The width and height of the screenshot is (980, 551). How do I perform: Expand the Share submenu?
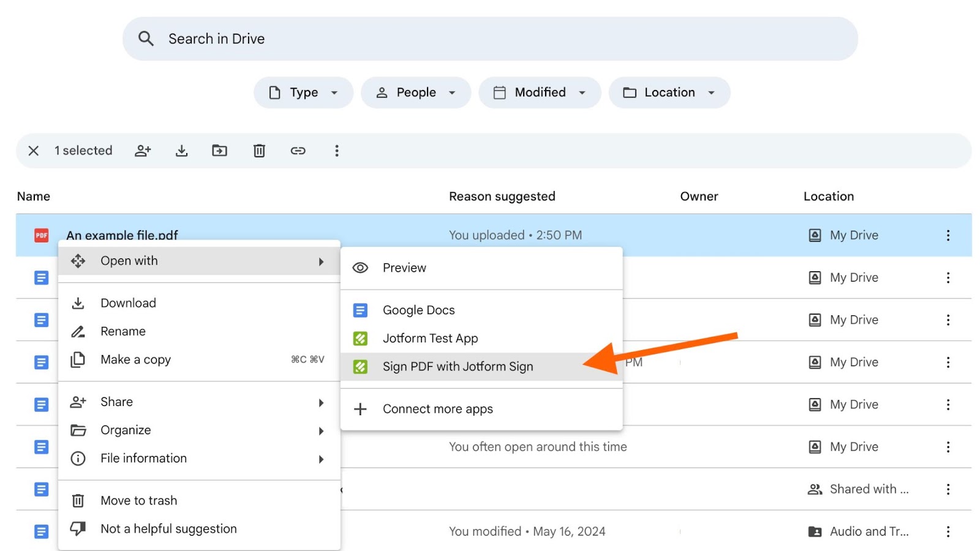(116, 402)
